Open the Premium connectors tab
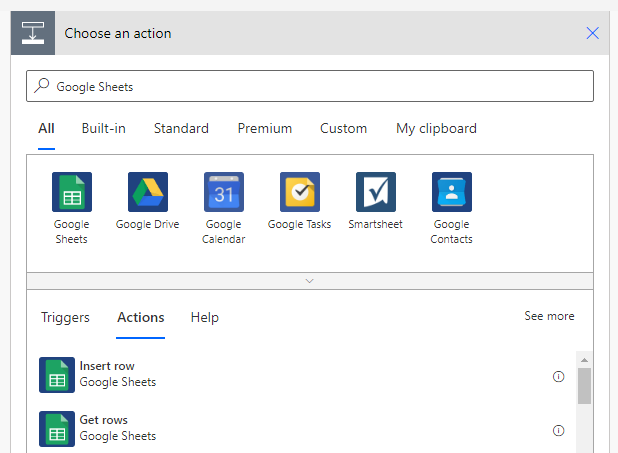The image size is (618, 453). pyautogui.click(x=264, y=129)
